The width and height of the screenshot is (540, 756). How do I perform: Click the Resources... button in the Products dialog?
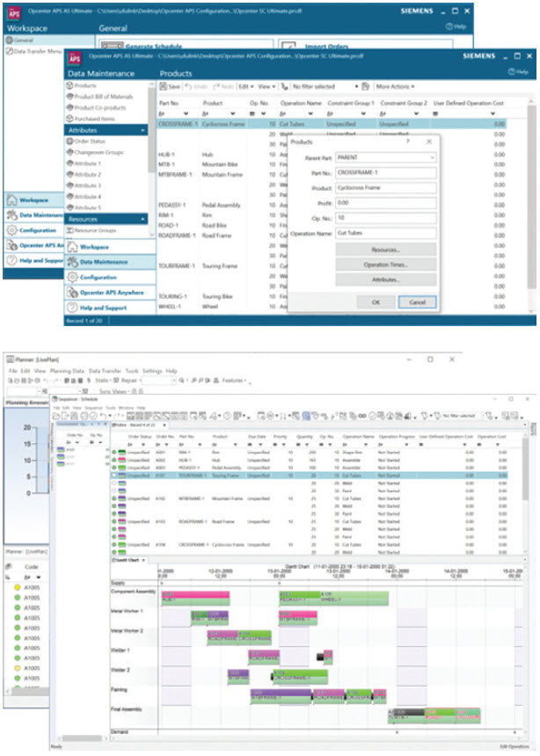[386, 250]
